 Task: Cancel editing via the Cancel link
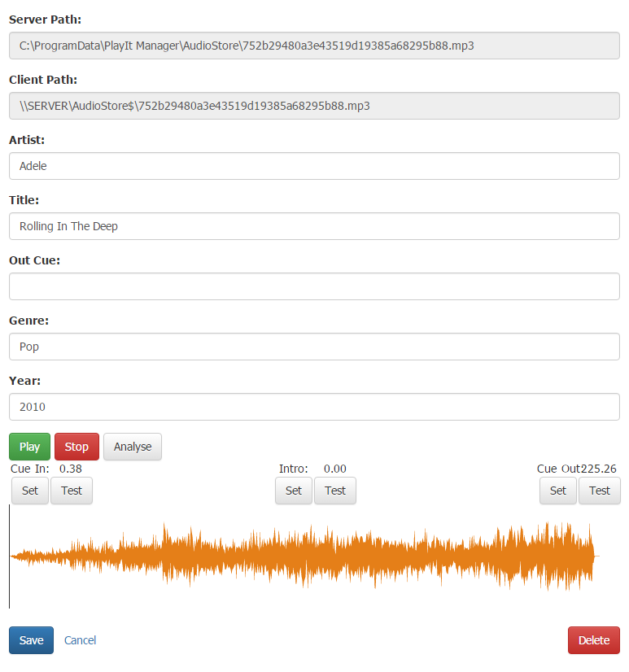(81, 640)
